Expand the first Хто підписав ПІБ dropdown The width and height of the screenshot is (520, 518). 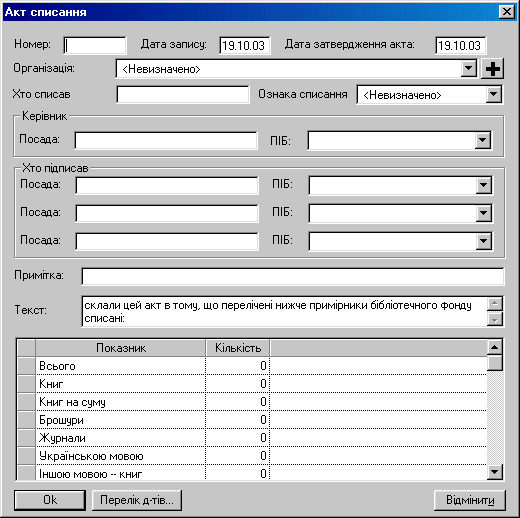coord(484,185)
